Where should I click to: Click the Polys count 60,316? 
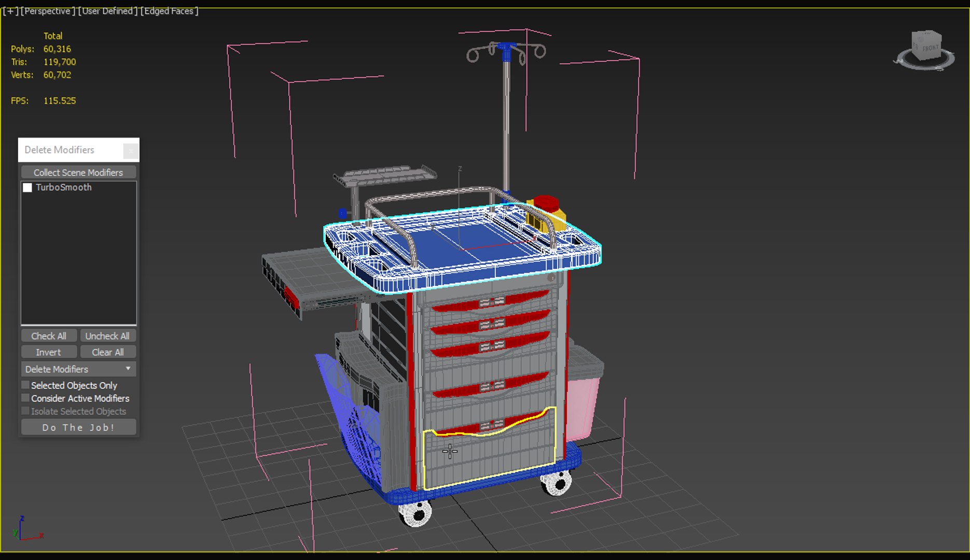tap(57, 49)
